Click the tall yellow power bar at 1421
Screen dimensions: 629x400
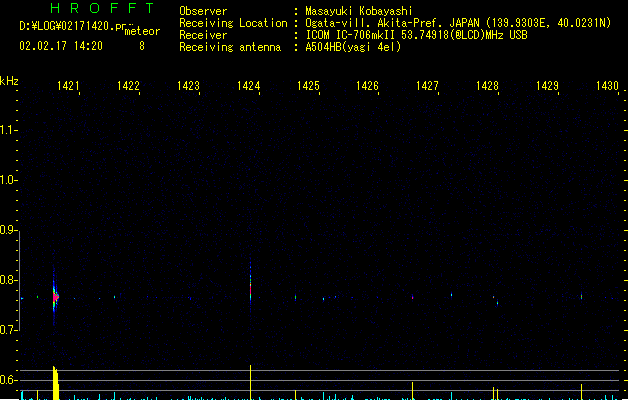pyautogui.click(x=56, y=383)
